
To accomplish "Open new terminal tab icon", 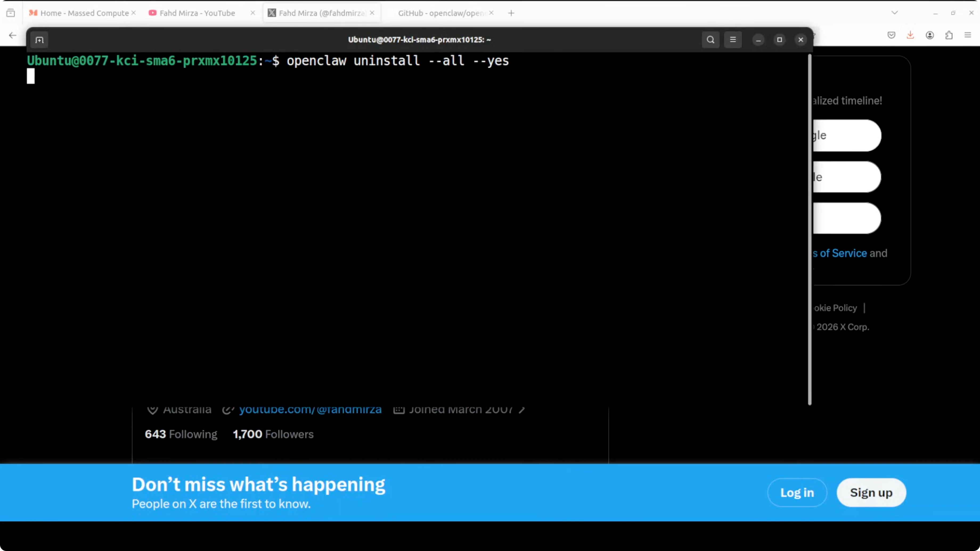I will [39, 40].
